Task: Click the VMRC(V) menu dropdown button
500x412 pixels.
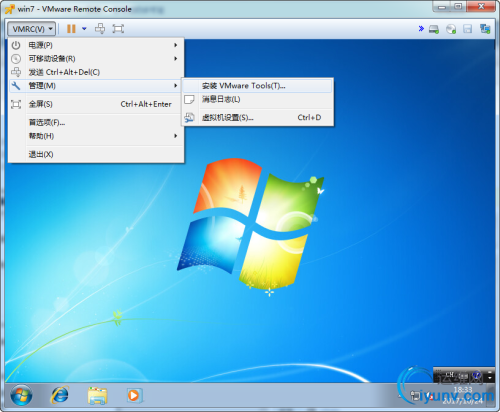Action: 31,29
